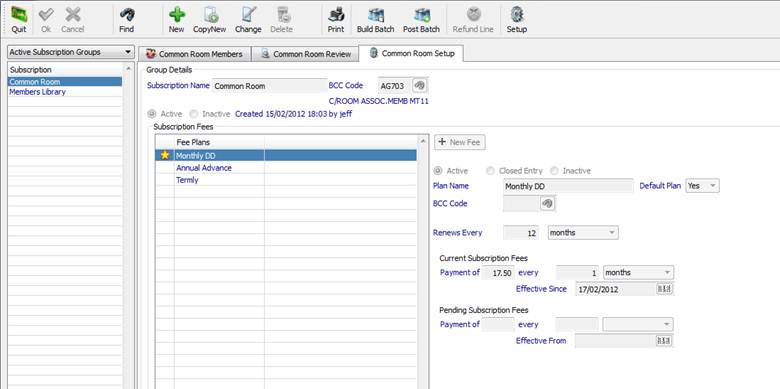Click the Subscription list scroll up arrow

129,69
